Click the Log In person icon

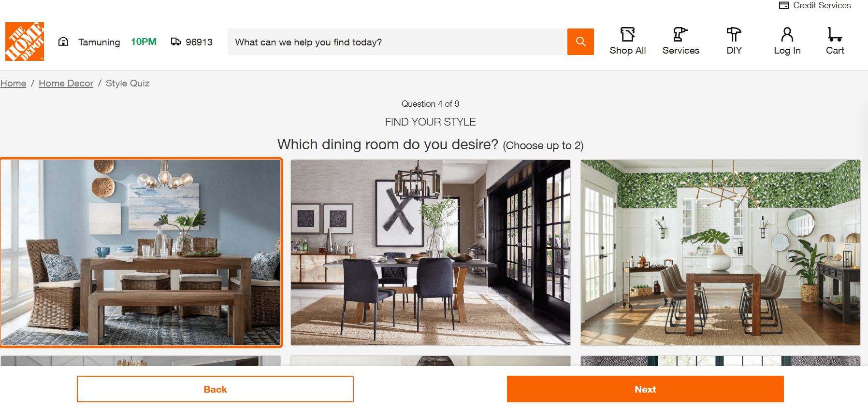[787, 34]
